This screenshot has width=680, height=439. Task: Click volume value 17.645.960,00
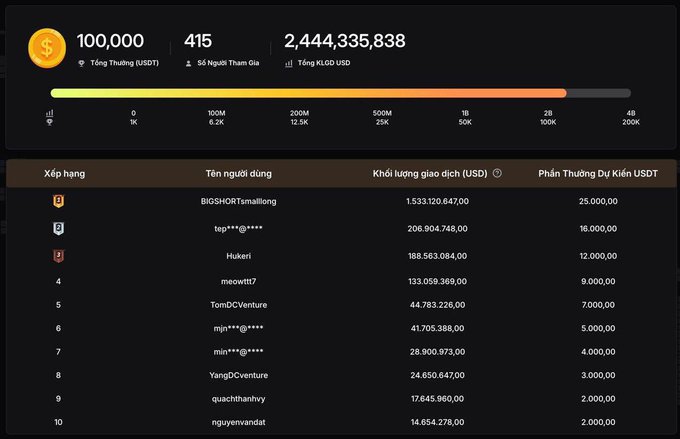(x=438, y=399)
